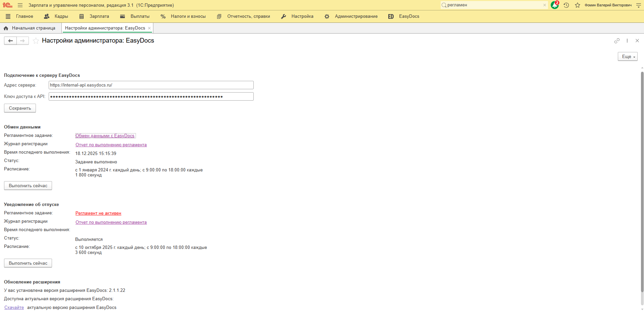Clear the search field text
Screen dimensions: 644x316
(x=544, y=5)
